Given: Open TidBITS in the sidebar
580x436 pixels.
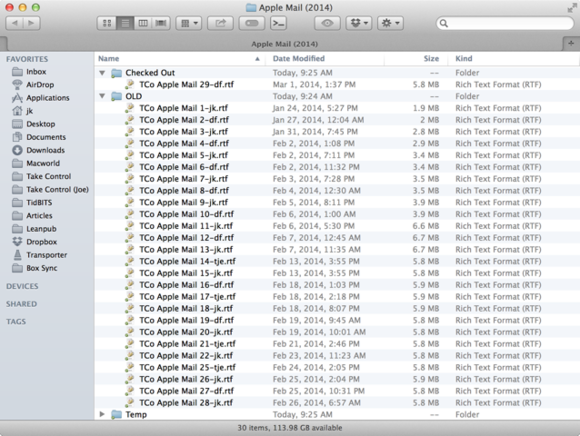Looking at the screenshot, I should click(x=39, y=202).
